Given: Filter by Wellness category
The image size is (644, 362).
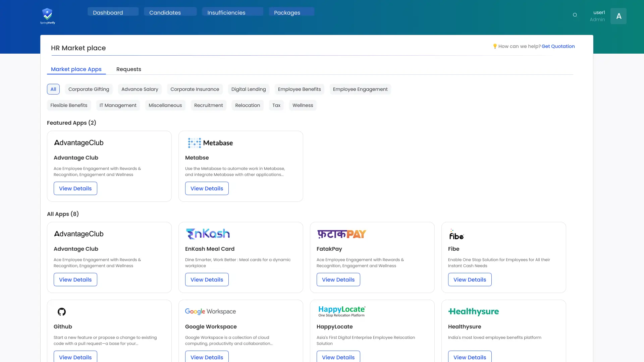Looking at the screenshot, I should [303, 105].
